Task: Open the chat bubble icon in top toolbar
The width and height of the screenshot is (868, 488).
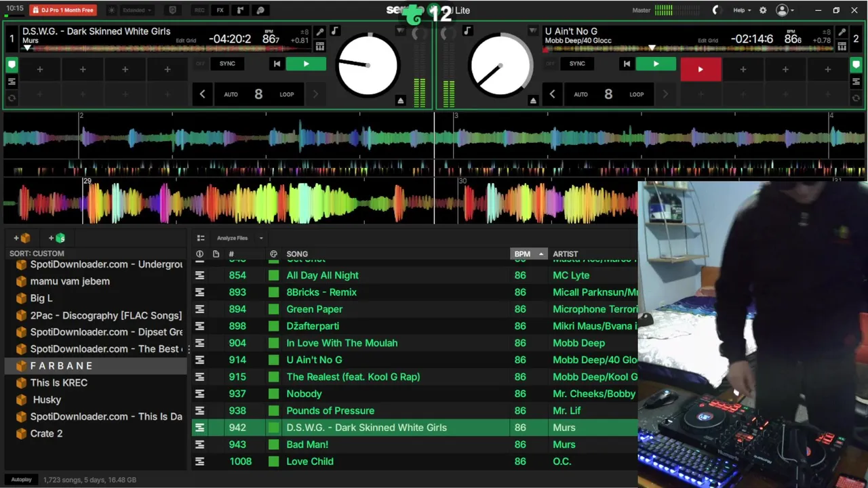Action: tap(260, 10)
